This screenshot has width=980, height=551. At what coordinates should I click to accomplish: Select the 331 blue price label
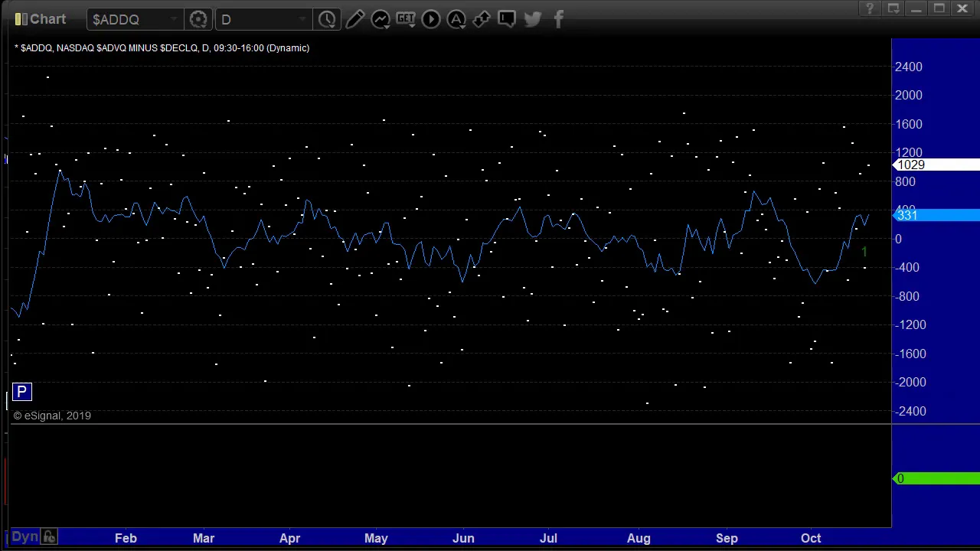(x=936, y=216)
